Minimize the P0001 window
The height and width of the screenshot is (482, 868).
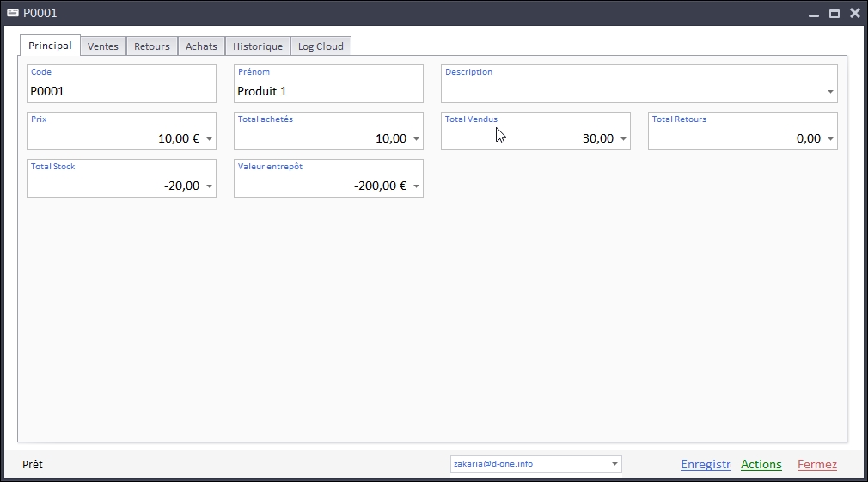813,13
